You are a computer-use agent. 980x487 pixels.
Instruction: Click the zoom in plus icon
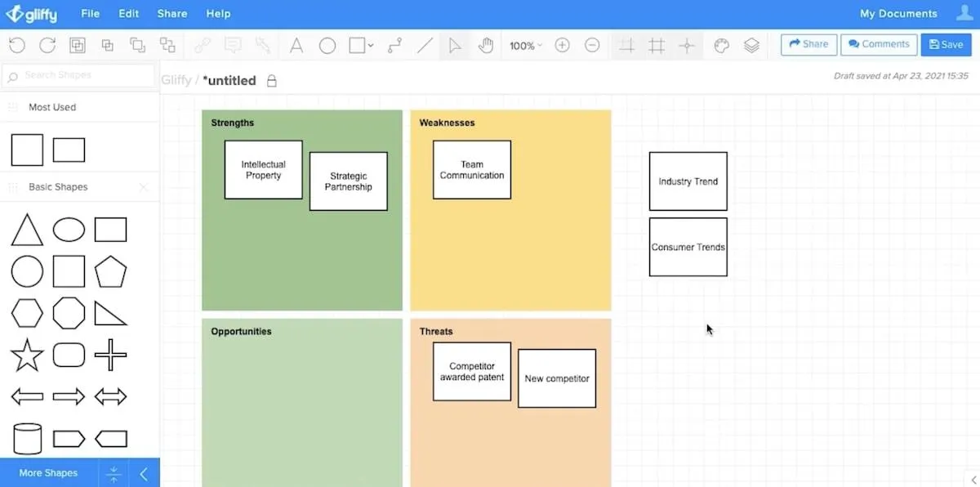click(562, 46)
